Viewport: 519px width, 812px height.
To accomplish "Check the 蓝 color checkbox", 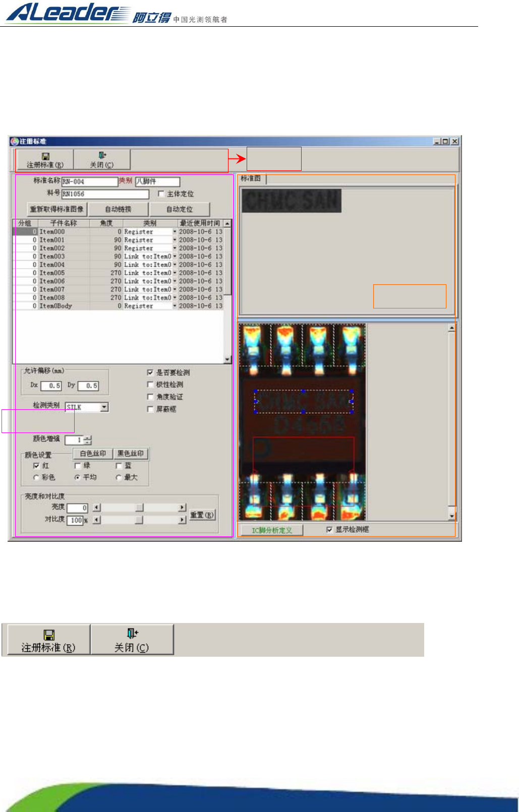I will pos(119,466).
